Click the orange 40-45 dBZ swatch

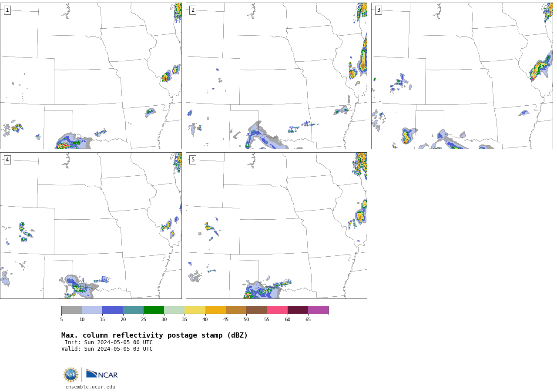tap(215, 310)
